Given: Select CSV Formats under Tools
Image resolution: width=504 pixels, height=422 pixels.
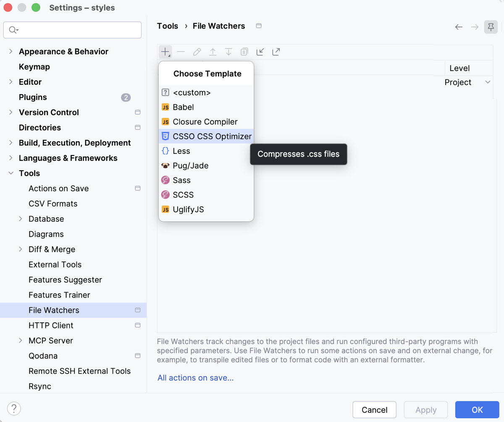Looking at the screenshot, I should 53,204.
